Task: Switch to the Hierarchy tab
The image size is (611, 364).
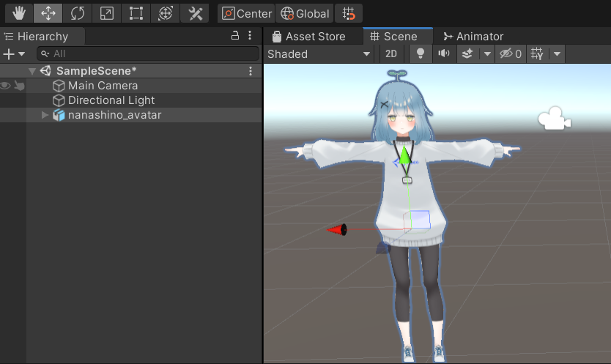Action: [x=42, y=36]
